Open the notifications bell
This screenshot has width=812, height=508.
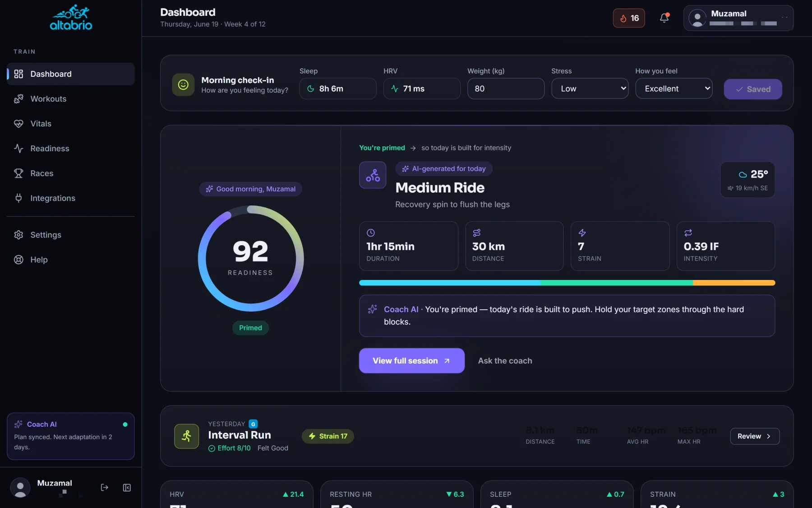664,18
